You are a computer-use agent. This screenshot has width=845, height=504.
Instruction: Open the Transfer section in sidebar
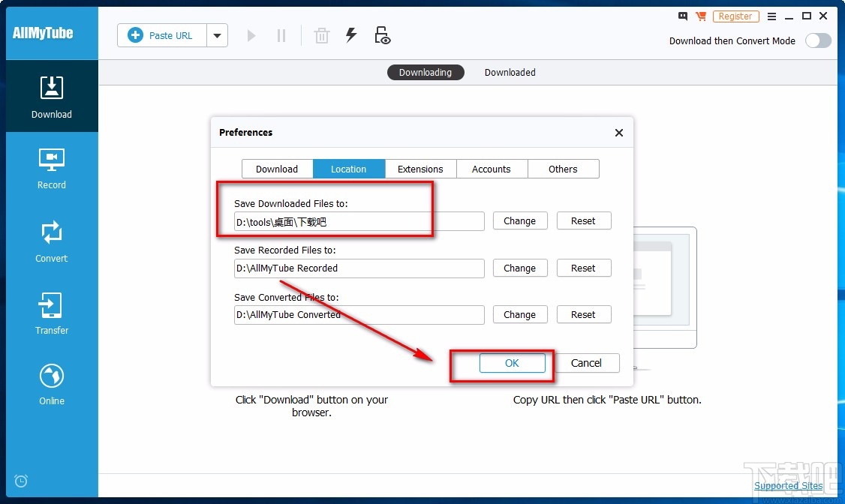pyautogui.click(x=52, y=313)
